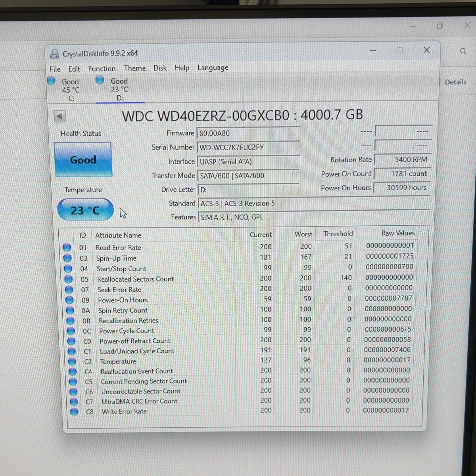This screenshot has width=476, height=476.
Task: Open the Disk menu
Action: coord(160,68)
